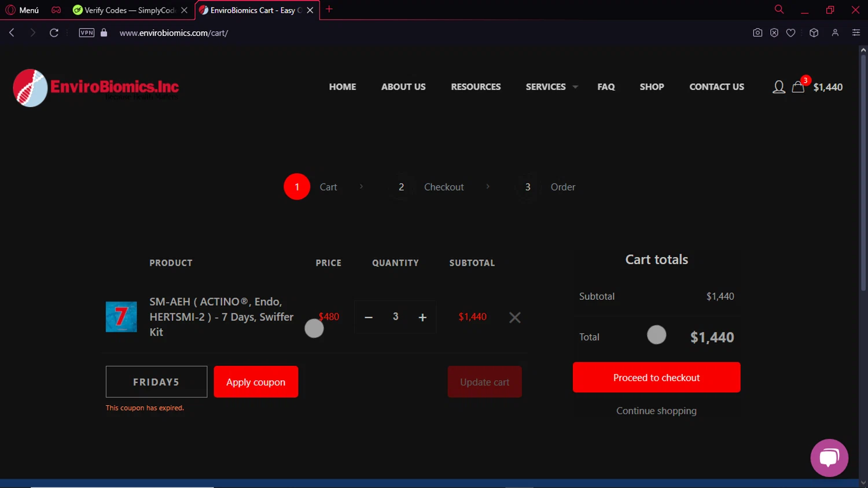The height and width of the screenshot is (488, 868).
Task: Click Proceed to checkout
Action: click(657, 377)
